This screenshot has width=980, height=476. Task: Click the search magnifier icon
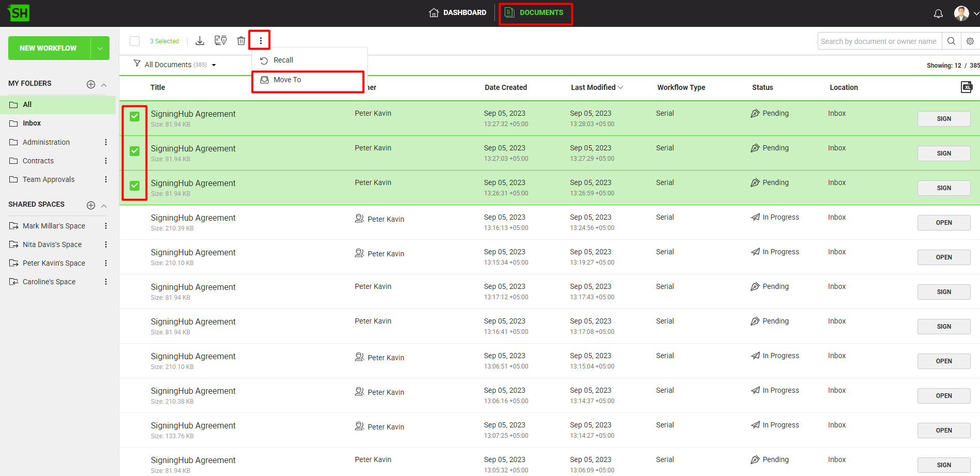951,41
